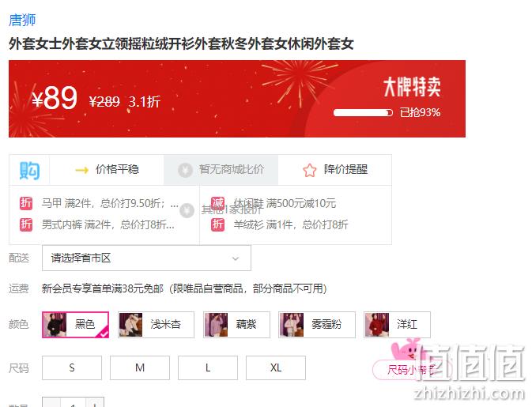Image resolution: width=532 pixels, height=407 pixels.
Task: Click the blue 购 shopping helper icon
Action: click(x=29, y=170)
